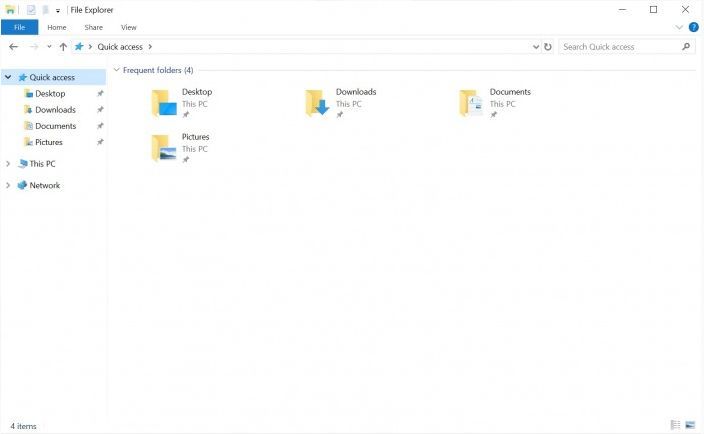This screenshot has width=704, height=434.
Task: Select Network in the navigation pane
Action: click(x=44, y=186)
